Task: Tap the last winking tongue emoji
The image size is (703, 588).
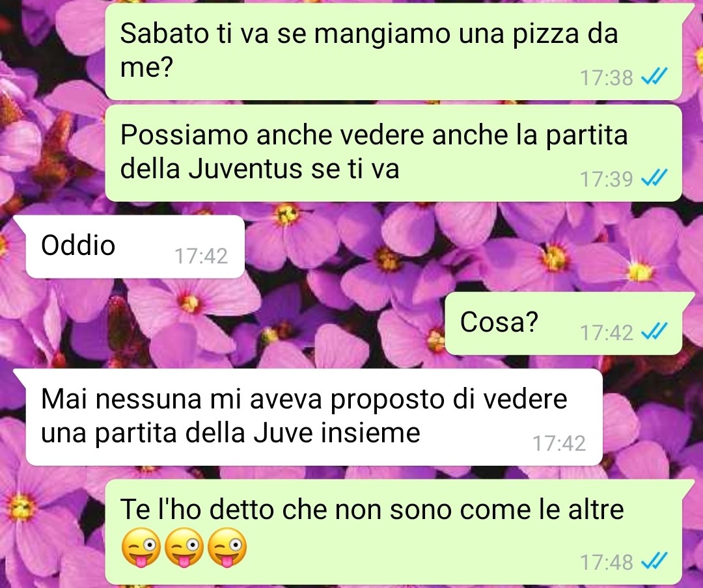Action: pos(227,547)
